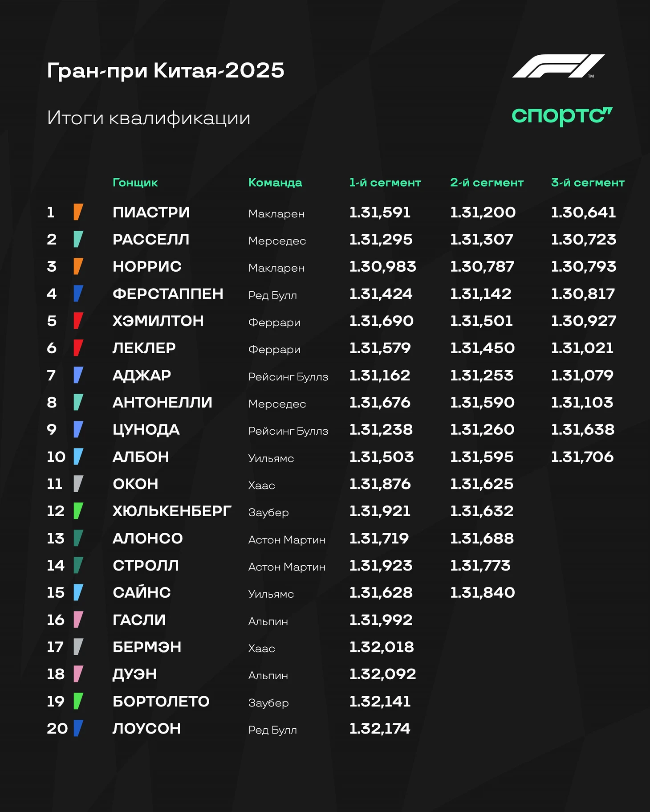650x812 pixels.
Task: Select the 3-й сегмент column header
Action: tap(588, 183)
